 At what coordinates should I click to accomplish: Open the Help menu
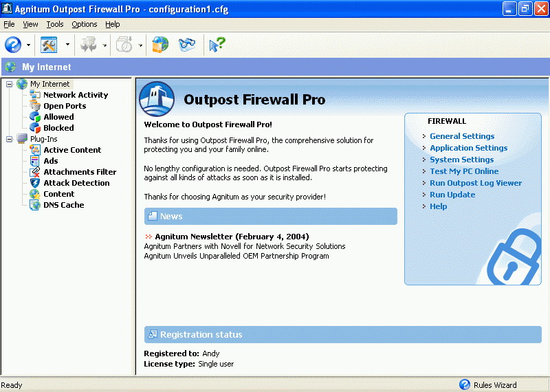pyautogui.click(x=113, y=24)
